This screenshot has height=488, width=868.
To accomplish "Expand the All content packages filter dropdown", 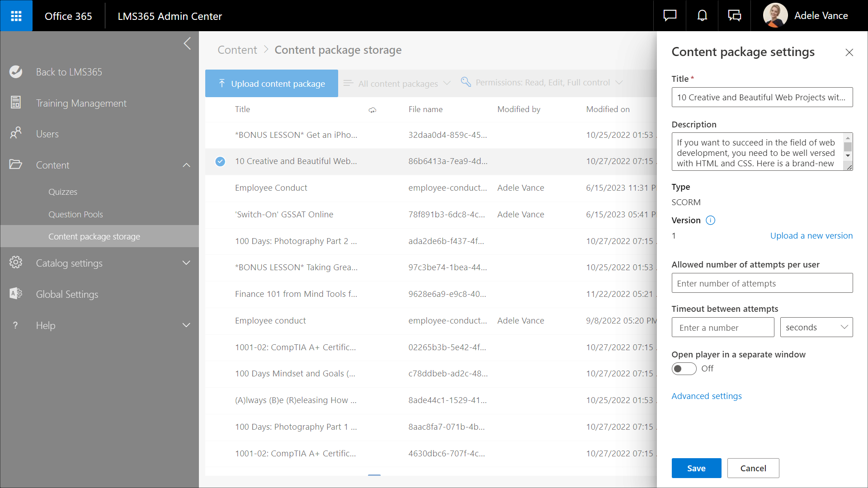I will coord(398,84).
